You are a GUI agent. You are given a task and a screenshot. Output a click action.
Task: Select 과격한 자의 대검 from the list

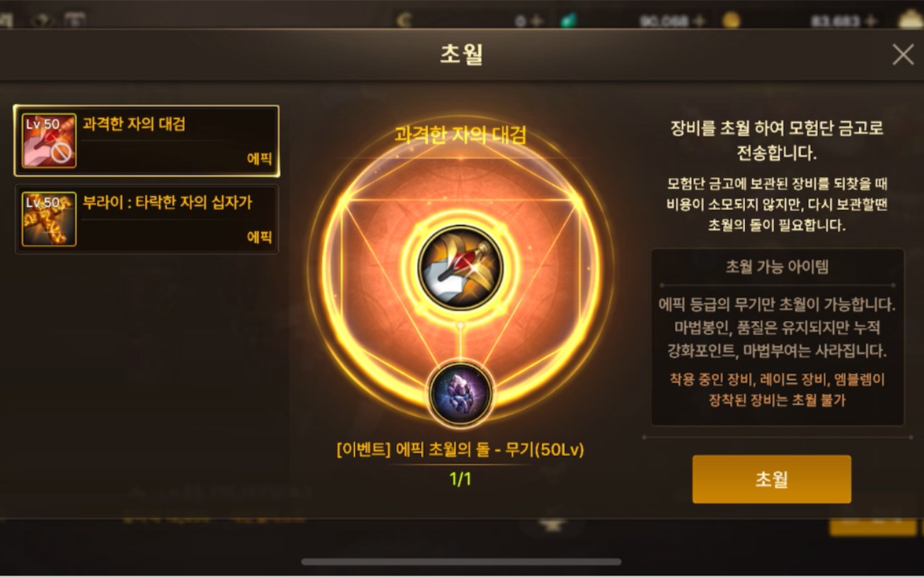pyautogui.click(x=146, y=141)
